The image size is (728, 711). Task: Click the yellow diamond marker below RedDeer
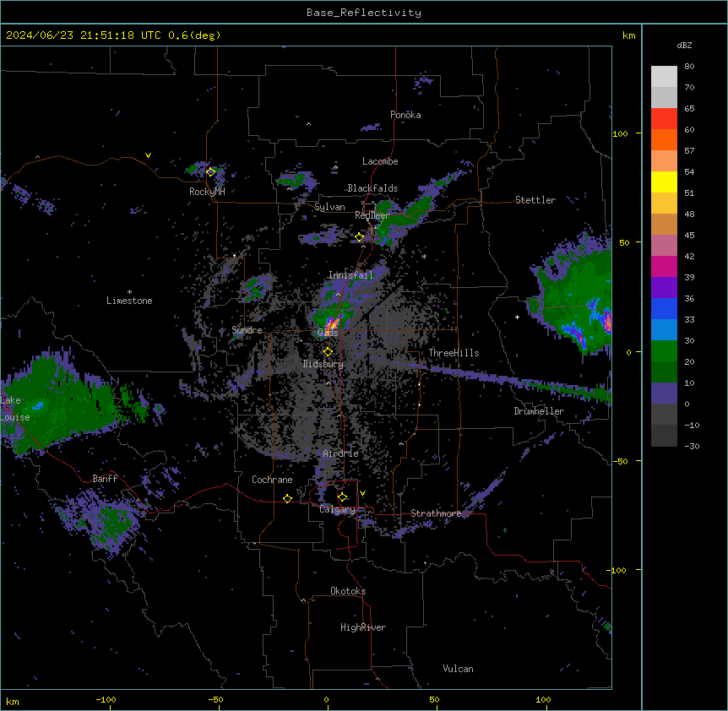[x=360, y=237]
